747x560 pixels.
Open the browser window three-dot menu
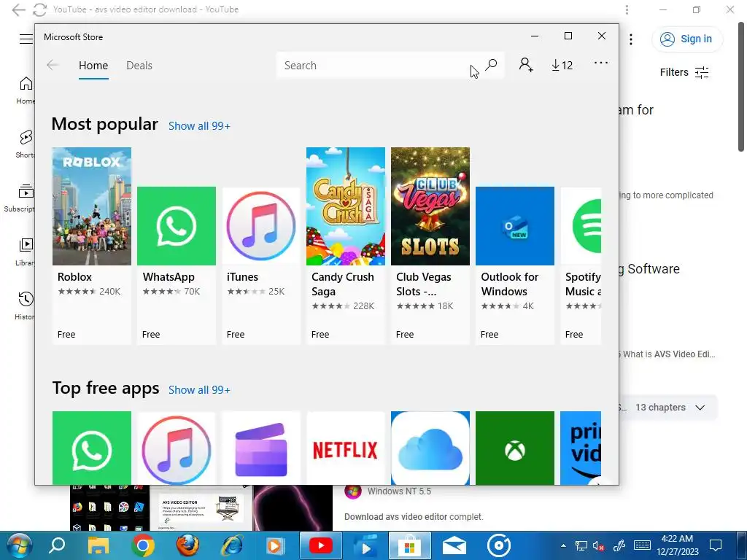pos(627,9)
